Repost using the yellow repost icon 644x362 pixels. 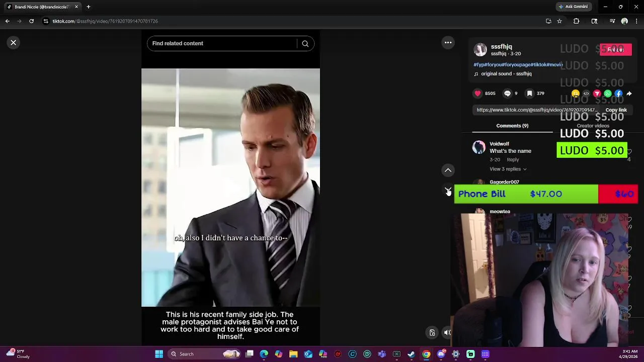(x=576, y=94)
